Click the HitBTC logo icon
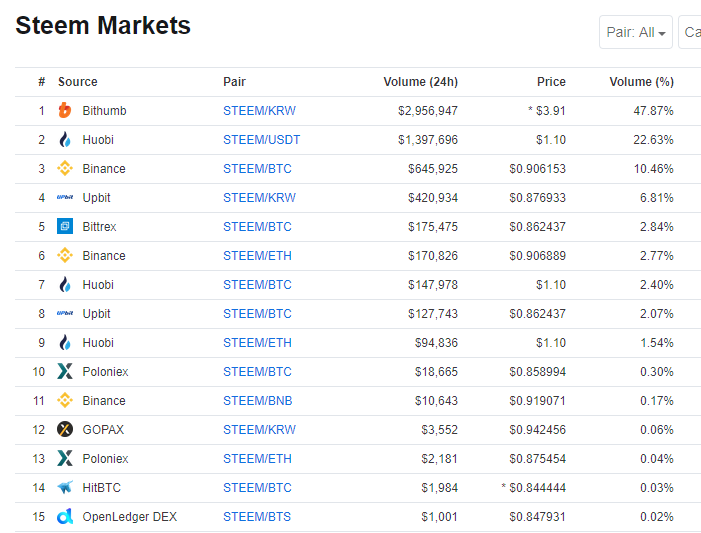 coord(65,487)
